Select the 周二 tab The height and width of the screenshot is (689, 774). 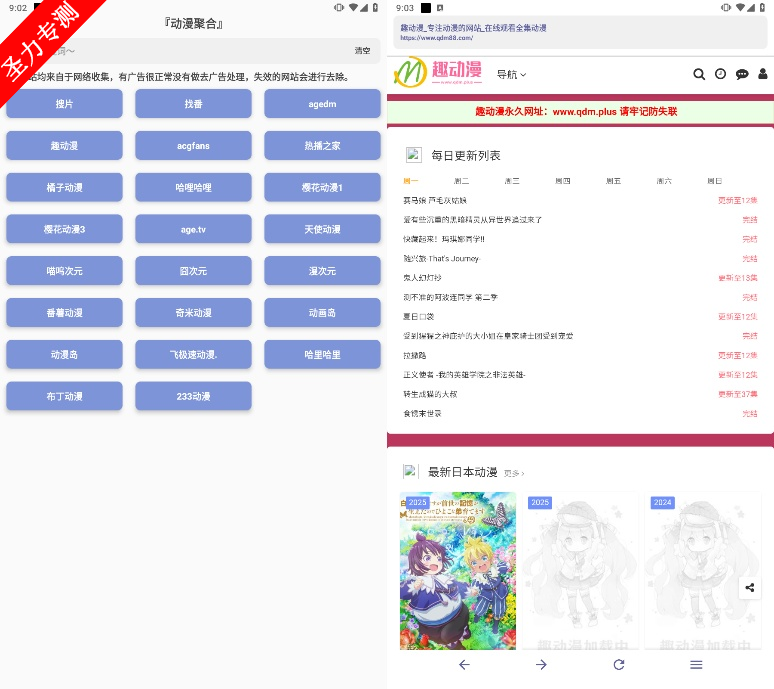point(461,181)
